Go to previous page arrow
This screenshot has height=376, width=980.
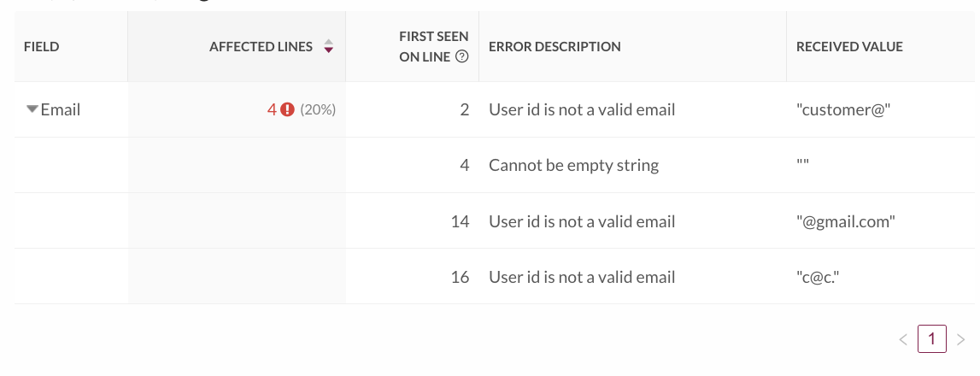(x=903, y=339)
